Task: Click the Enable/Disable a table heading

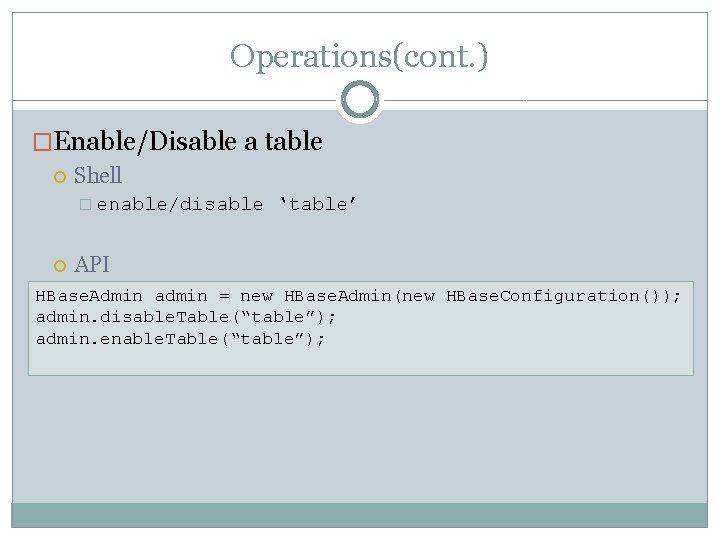Action: 188,142
